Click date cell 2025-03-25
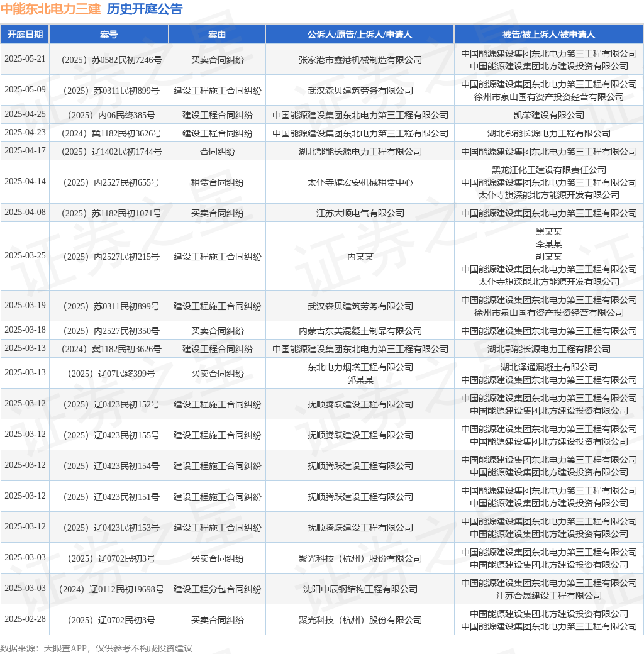 pos(25,256)
